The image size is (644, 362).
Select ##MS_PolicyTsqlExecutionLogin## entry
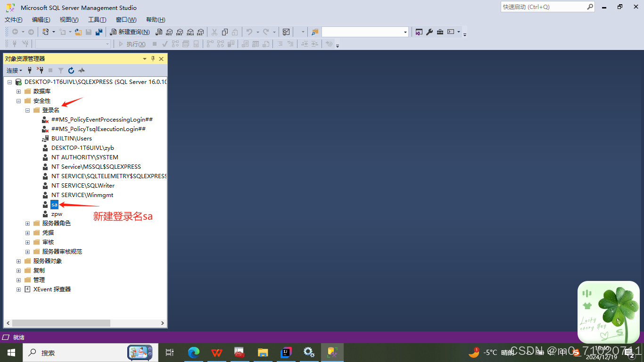click(98, 129)
